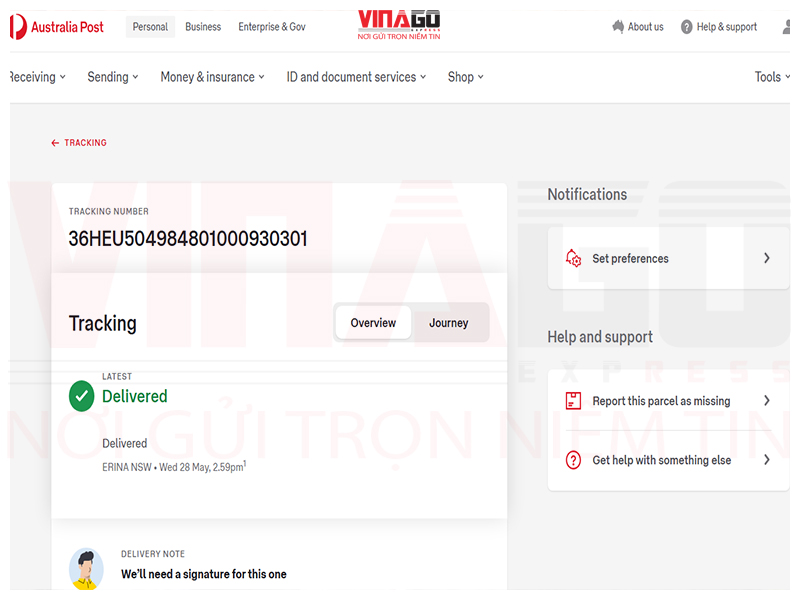Select the Enterprise & Gov tab
The height and width of the screenshot is (600, 800).
(x=272, y=27)
